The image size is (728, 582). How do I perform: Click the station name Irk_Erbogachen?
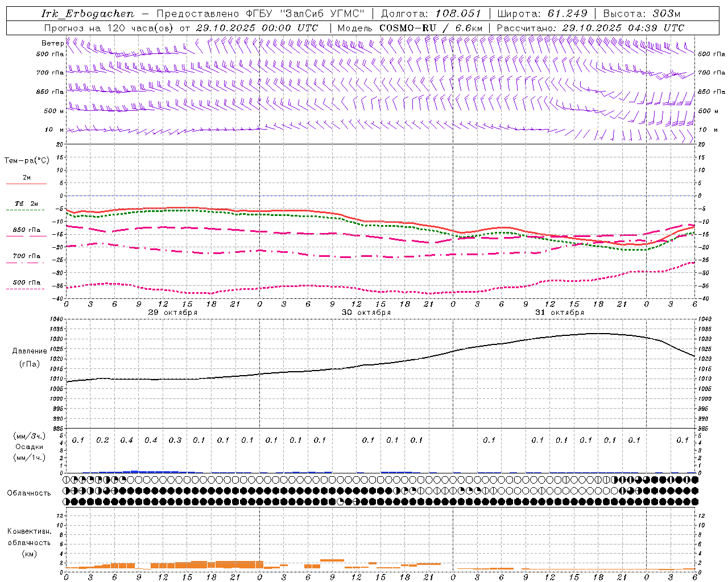point(88,14)
